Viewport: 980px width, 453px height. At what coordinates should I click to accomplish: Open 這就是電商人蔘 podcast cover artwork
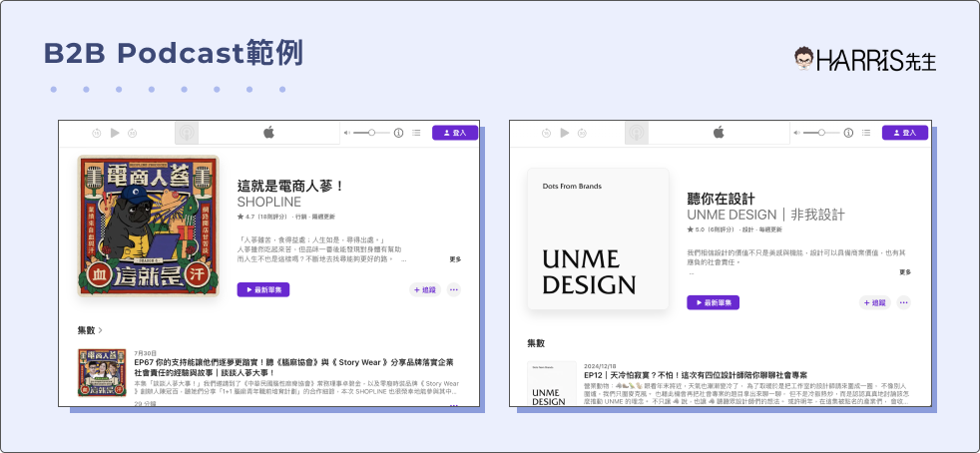coord(148,226)
